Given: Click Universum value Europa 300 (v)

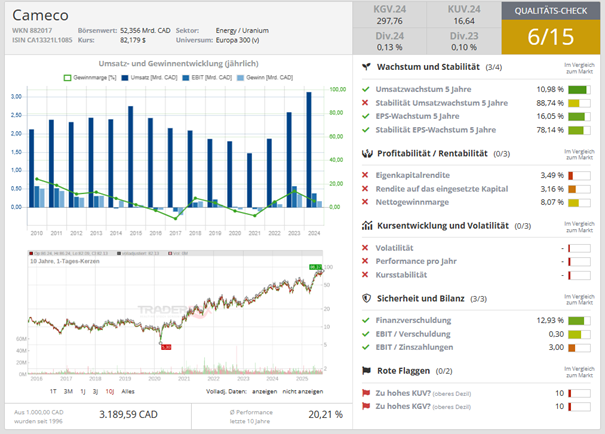Looking at the screenshot, I should coord(237,40).
